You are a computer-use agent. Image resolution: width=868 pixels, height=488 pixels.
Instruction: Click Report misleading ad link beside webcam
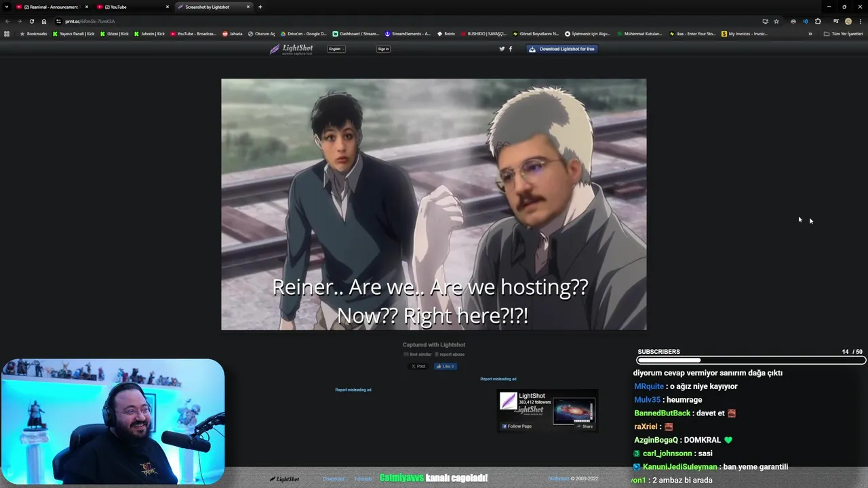point(353,390)
